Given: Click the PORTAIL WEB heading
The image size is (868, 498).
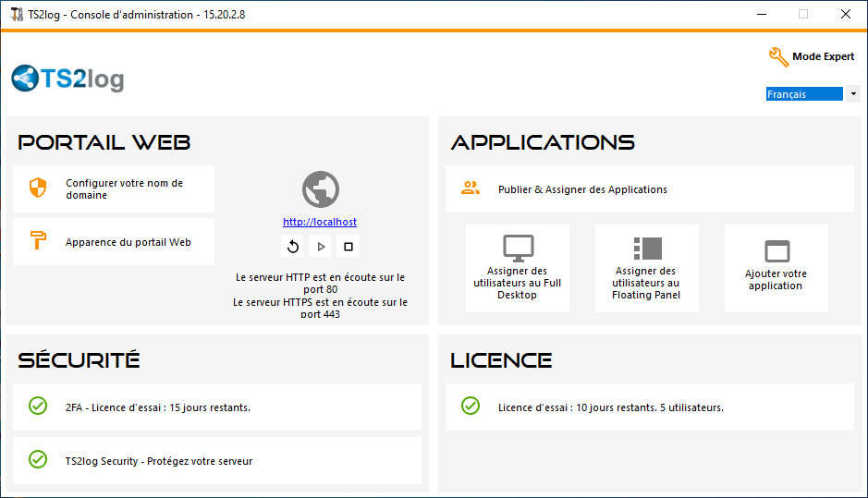Looking at the screenshot, I should (104, 142).
